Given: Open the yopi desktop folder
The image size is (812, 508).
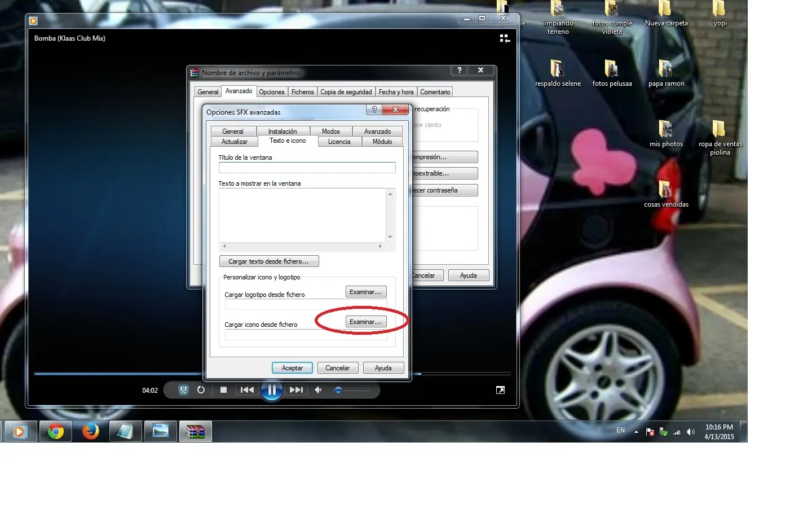Looking at the screenshot, I should click(x=720, y=14).
